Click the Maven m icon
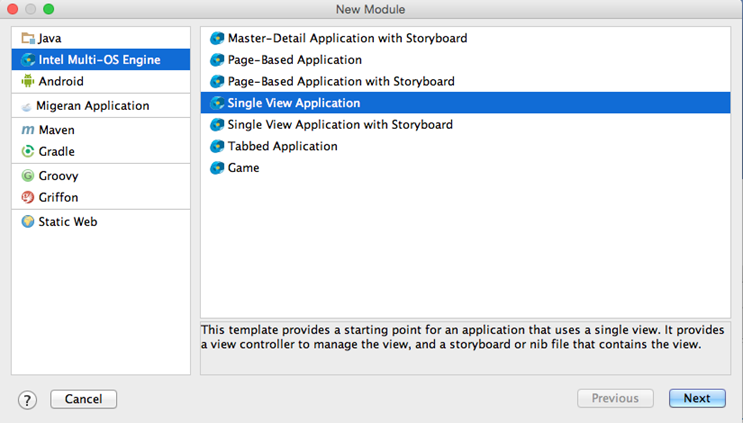Image resolution: width=743 pixels, height=423 pixels. 28,130
